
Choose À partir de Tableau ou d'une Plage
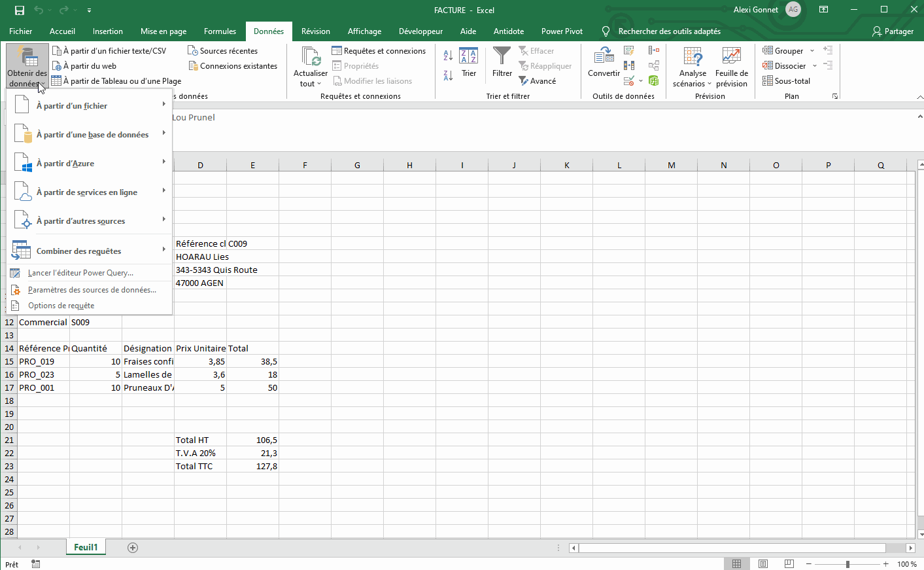tap(116, 80)
